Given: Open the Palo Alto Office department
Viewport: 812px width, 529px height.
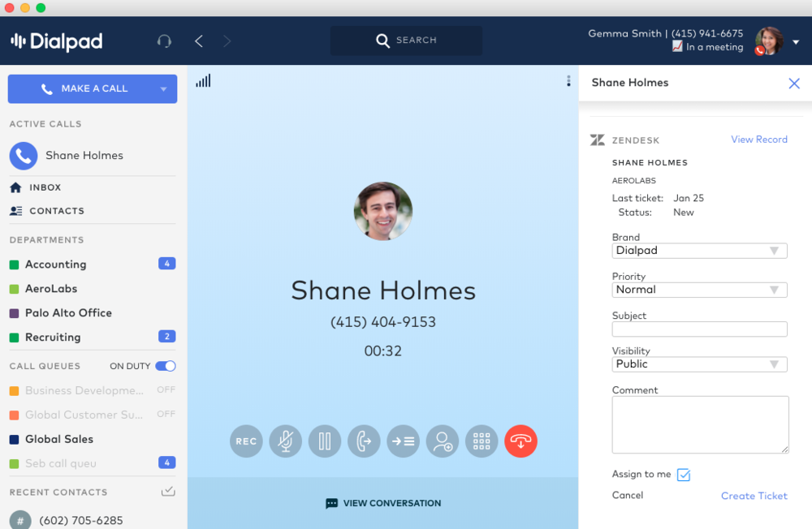Looking at the screenshot, I should click(68, 313).
